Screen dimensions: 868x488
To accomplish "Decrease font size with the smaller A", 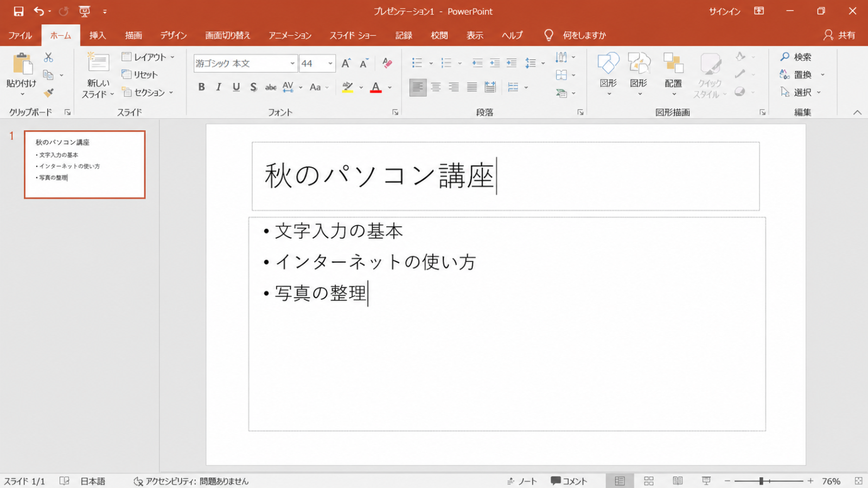I will point(364,63).
